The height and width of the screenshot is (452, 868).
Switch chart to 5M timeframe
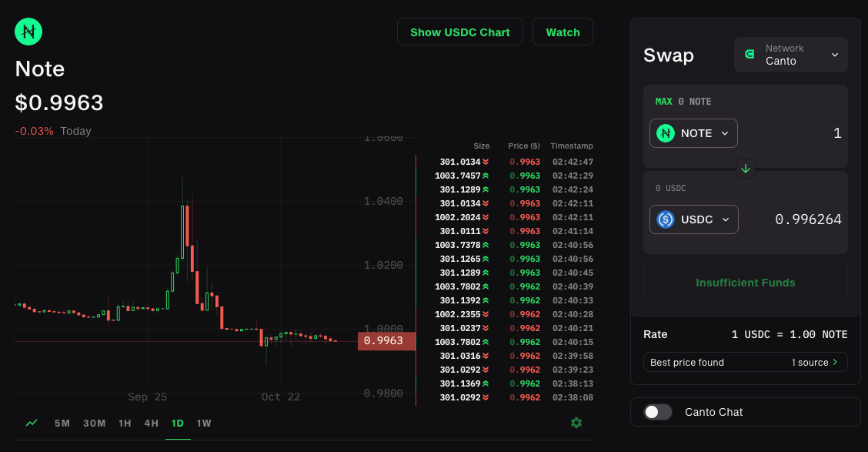point(62,423)
